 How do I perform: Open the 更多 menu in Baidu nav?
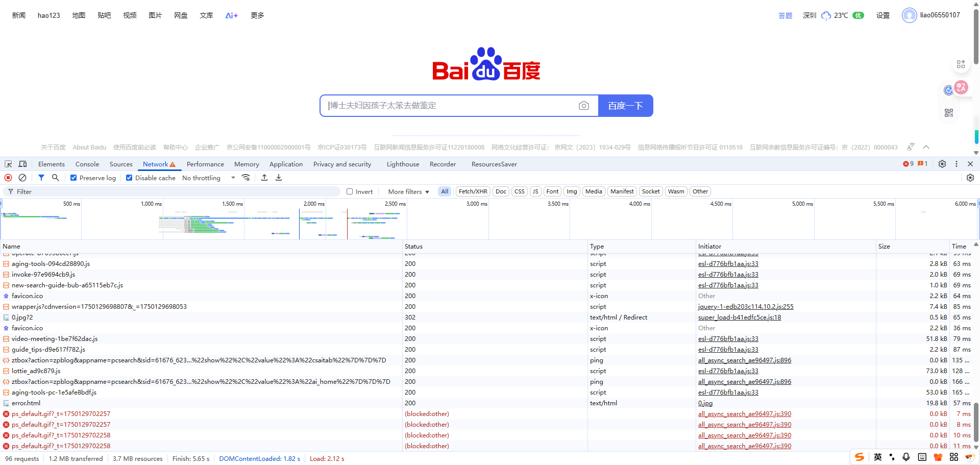coord(257,15)
